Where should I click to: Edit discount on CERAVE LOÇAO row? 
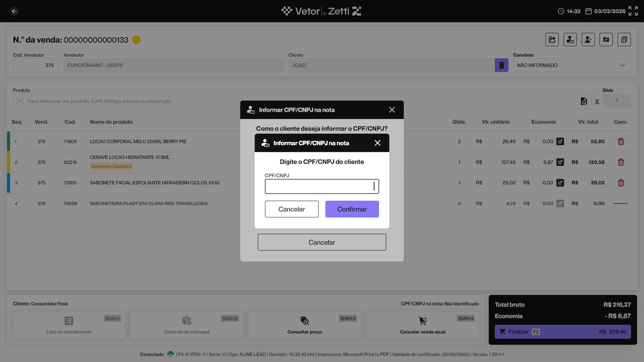560,162
